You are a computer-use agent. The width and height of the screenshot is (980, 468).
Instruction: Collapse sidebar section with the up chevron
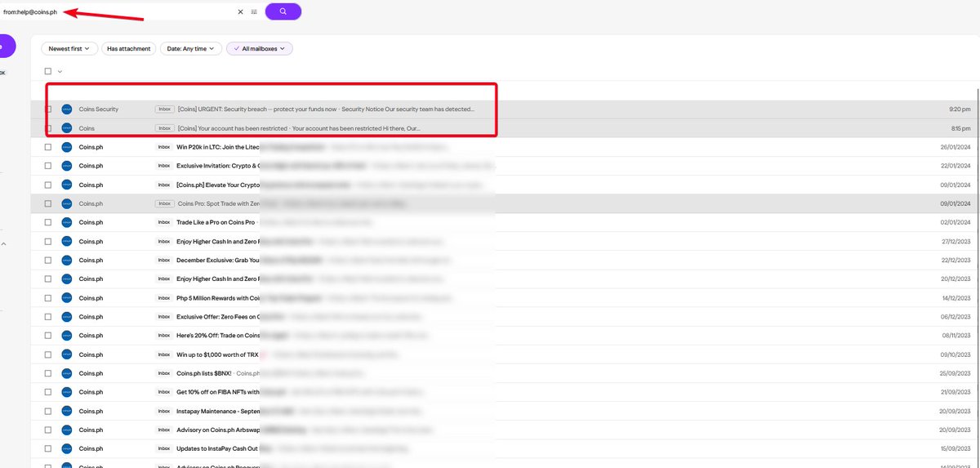[x=2, y=244]
